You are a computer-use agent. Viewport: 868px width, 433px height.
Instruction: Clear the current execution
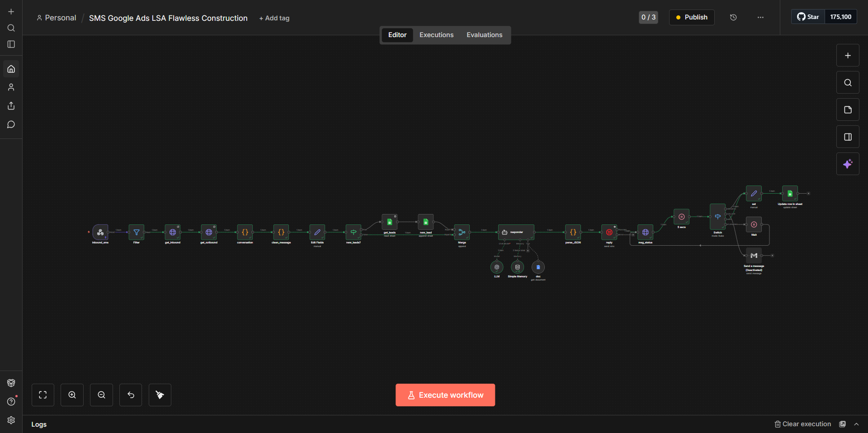click(x=803, y=424)
